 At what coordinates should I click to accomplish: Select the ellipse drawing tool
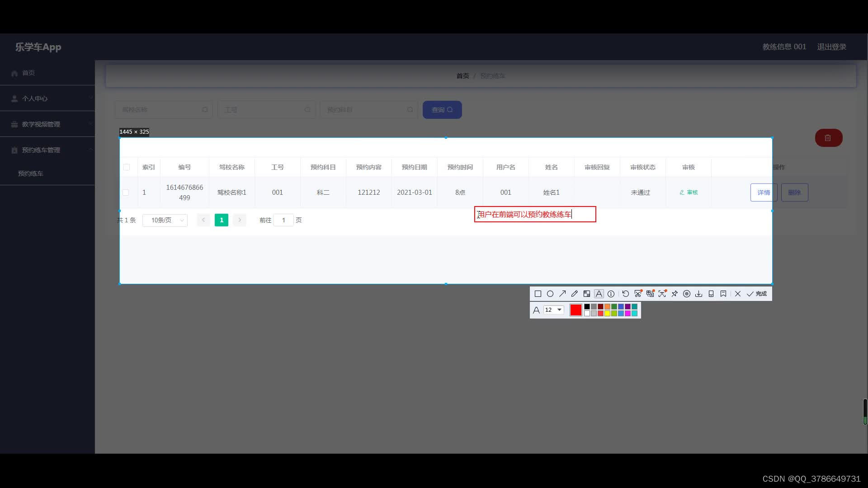550,294
